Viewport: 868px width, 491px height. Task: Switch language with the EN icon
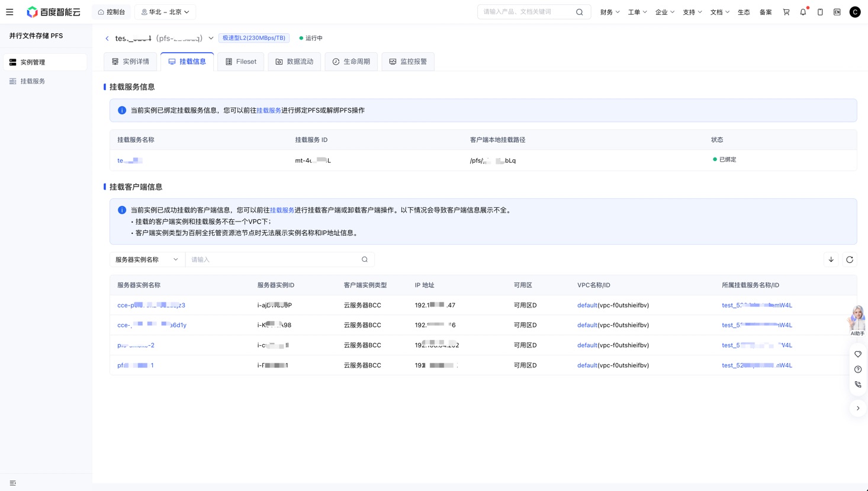(837, 12)
